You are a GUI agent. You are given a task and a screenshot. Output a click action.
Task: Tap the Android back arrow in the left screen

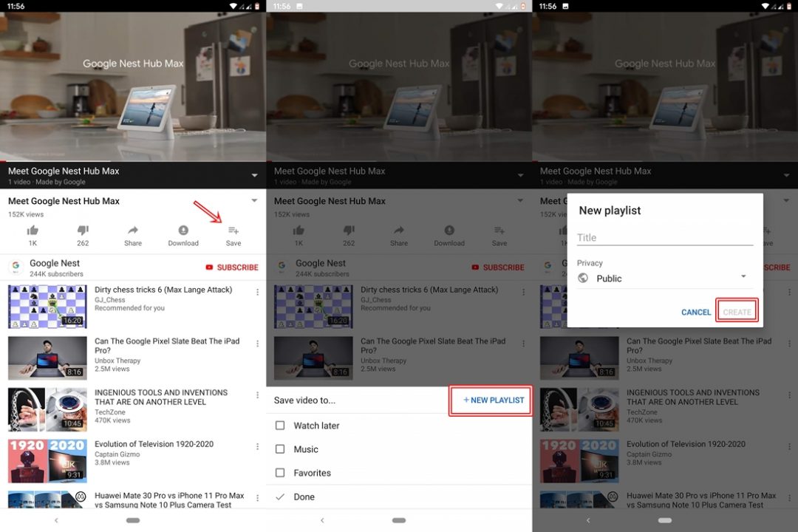tap(56, 520)
